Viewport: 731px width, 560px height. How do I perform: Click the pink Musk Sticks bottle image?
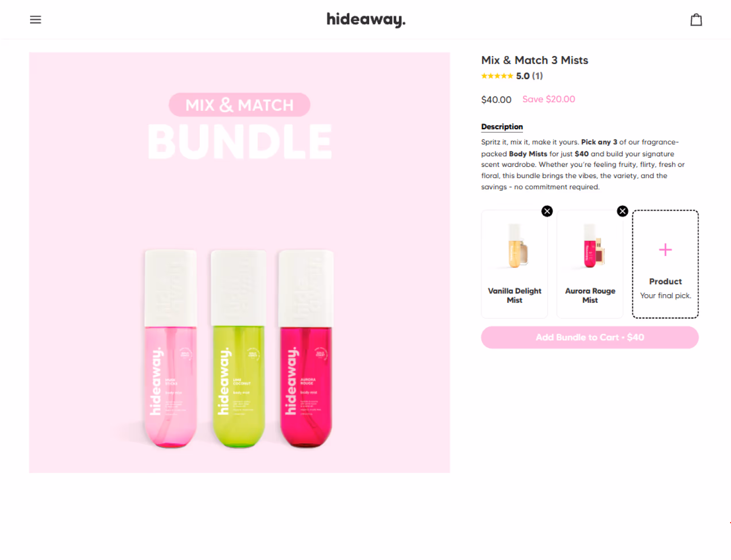[170, 348]
